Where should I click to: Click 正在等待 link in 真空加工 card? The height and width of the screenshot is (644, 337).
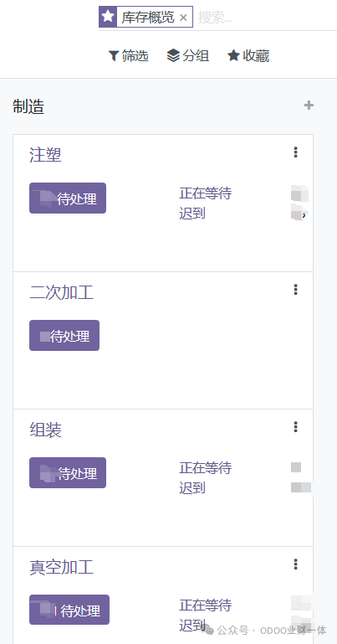coord(206,605)
